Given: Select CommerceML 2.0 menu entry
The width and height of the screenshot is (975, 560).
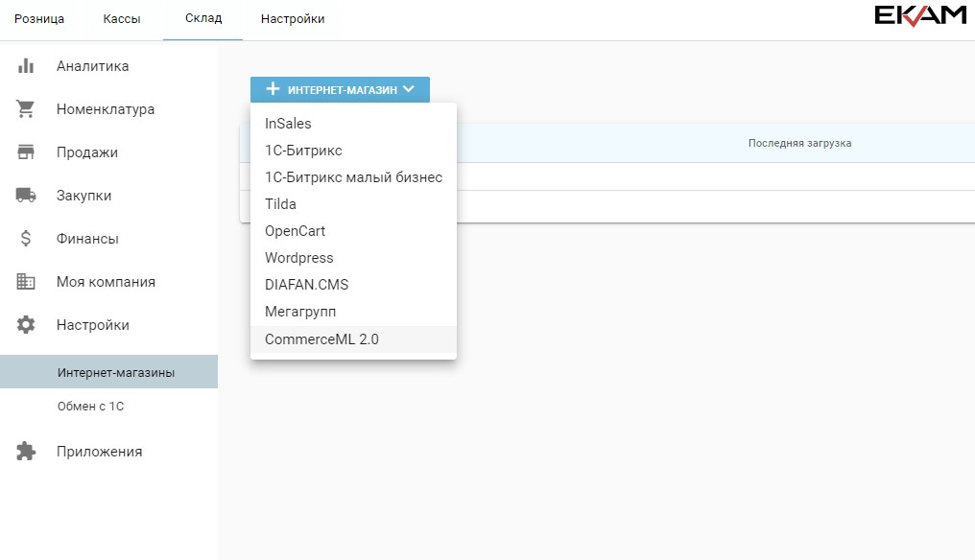Looking at the screenshot, I should (353, 338).
